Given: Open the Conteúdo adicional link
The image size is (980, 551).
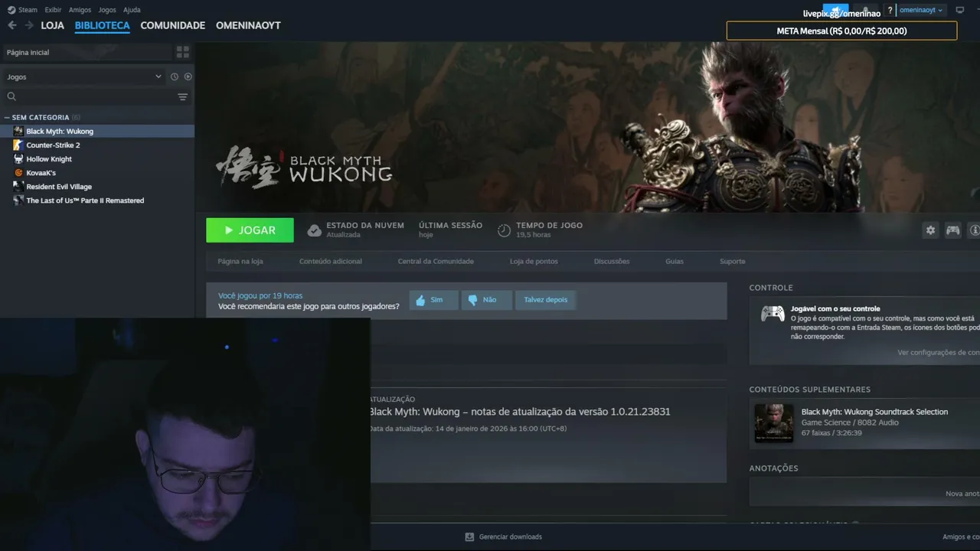Looking at the screenshot, I should pyautogui.click(x=331, y=262).
